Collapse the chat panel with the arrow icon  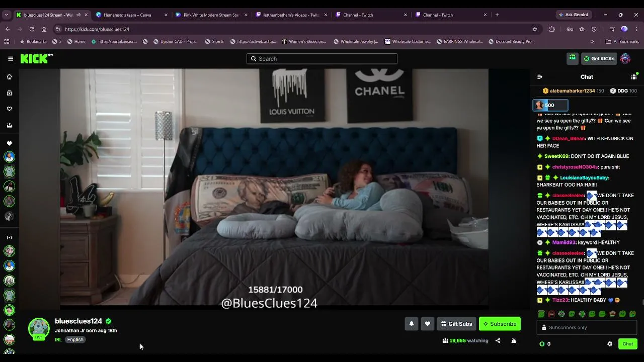coord(540,77)
